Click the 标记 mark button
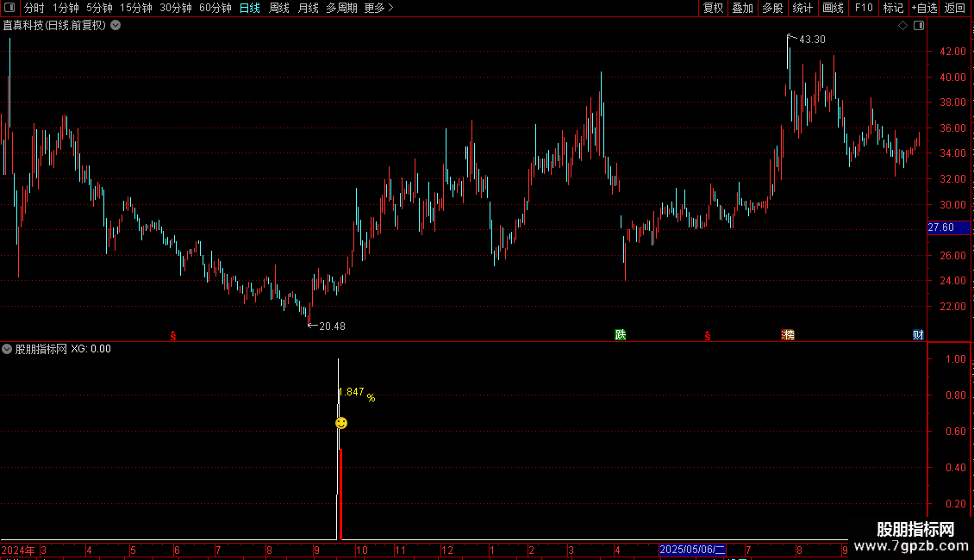This screenshot has height=560, width=974. point(893,8)
